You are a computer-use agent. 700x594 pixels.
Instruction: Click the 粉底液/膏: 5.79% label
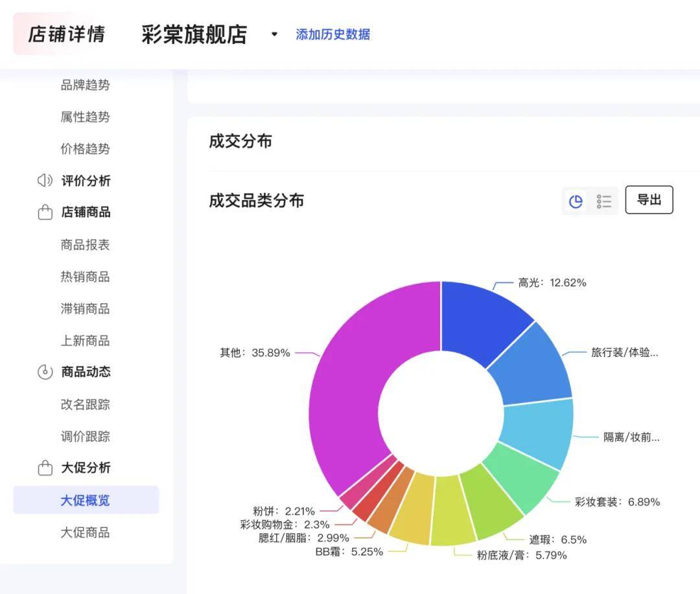pyautogui.click(x=522, y=555)
